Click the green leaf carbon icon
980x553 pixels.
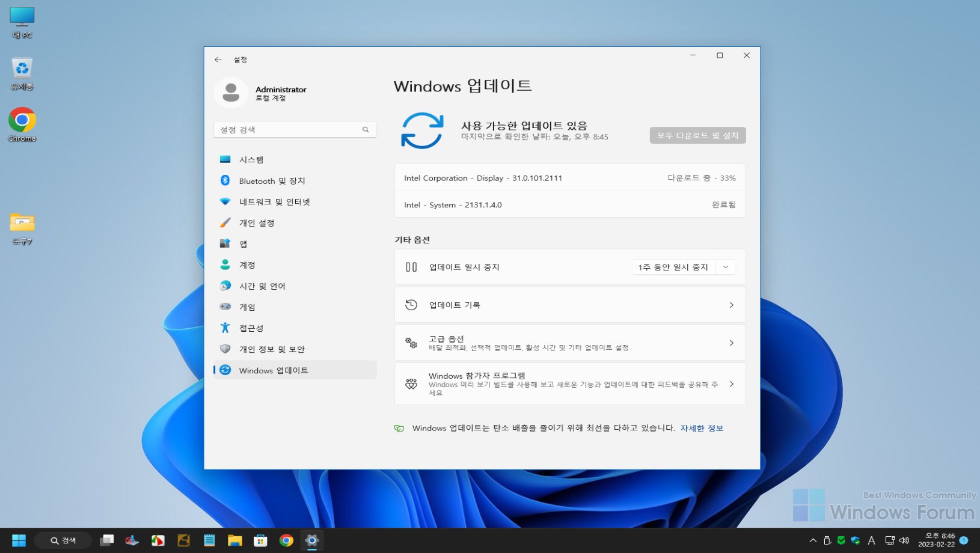(x=399, y=428)
